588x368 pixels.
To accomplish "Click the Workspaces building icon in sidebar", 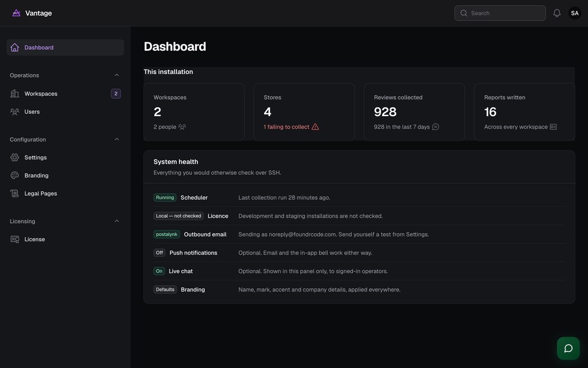I will tap(14, 94).
